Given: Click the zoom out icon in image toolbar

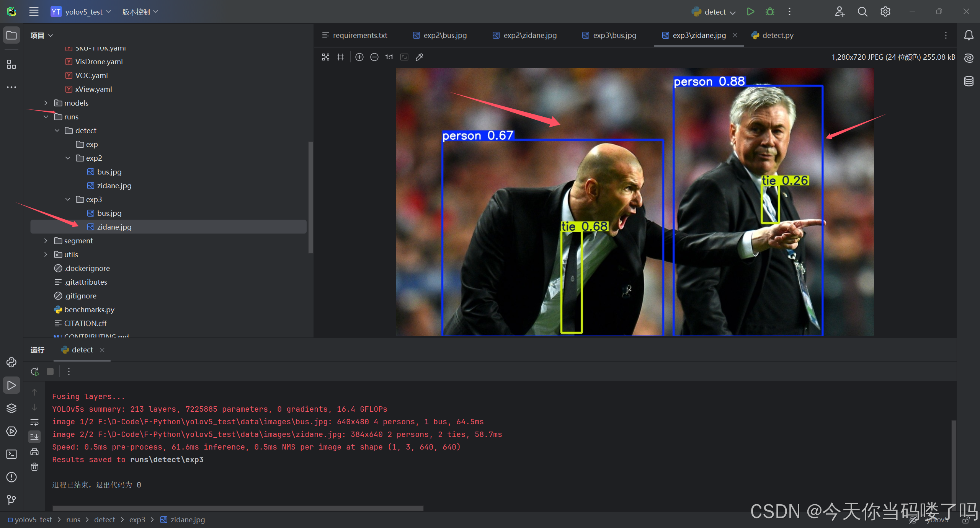Looking at the screenshot, I should [x=374, y=57].
